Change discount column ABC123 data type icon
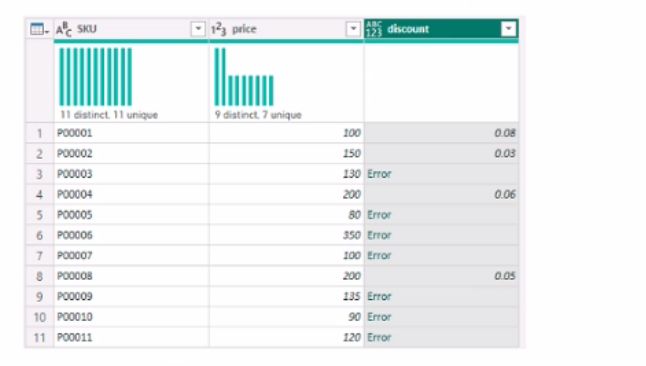 374,29
